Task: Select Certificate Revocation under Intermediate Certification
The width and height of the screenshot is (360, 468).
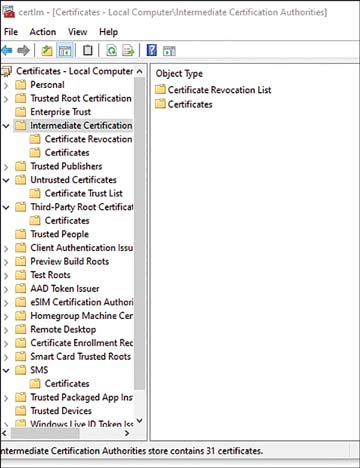Action: pos(88,139)
